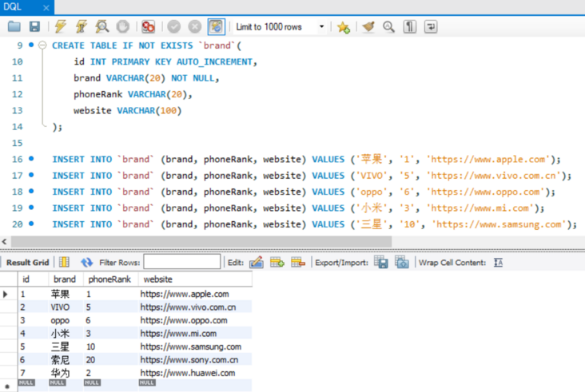The height and width of the screenshot is (392, 585).
Task: Open the find magnifier in the editor toolbar
Action: coord(388,26)
